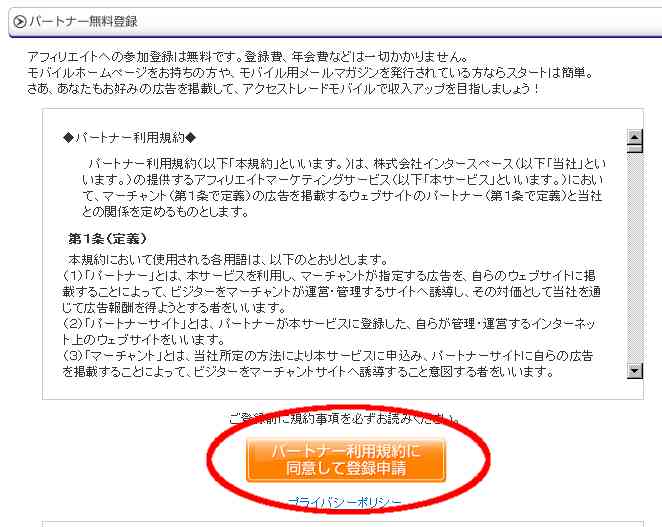Click the アフィリエイトへの参加登録は無料です intro line
Screen dimensions: 662x527
tap(248, 57)
